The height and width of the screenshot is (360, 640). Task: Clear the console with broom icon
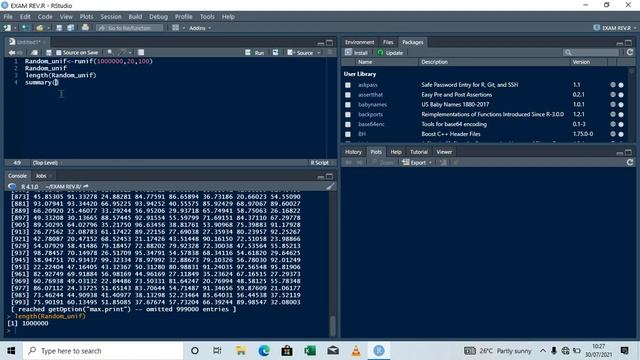(330, 187)
